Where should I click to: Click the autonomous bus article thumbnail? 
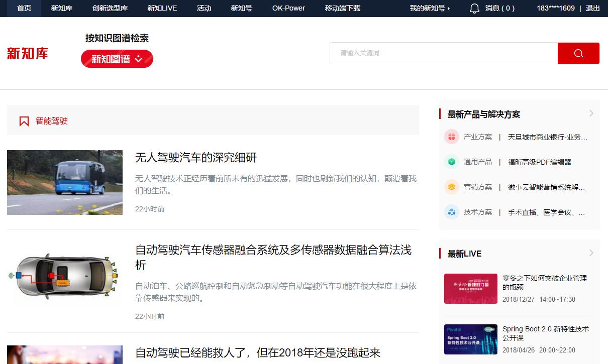tap(64, 182)
